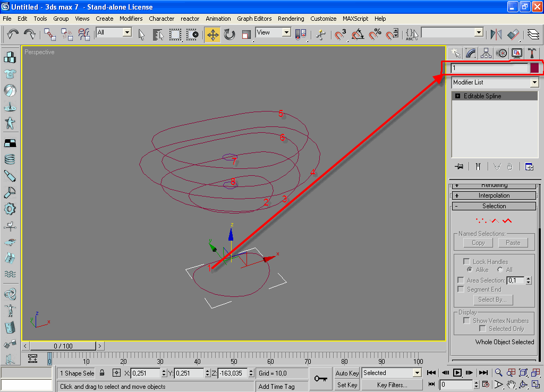Open the Motion command panel tab
Screen dimensions: 544x392
[x=501, y=53]
